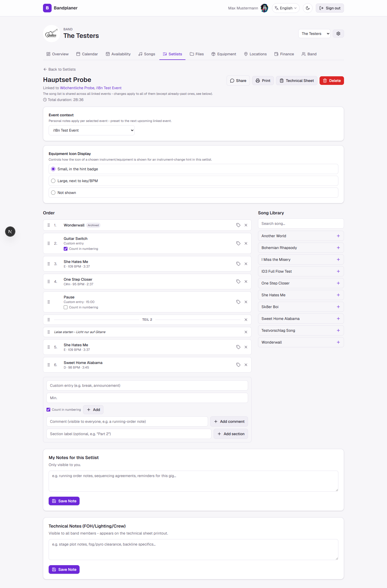The image size is (387, 588).
Task: Grab drag handle of Sweet Home Alabama row
Action: (49, 365)
